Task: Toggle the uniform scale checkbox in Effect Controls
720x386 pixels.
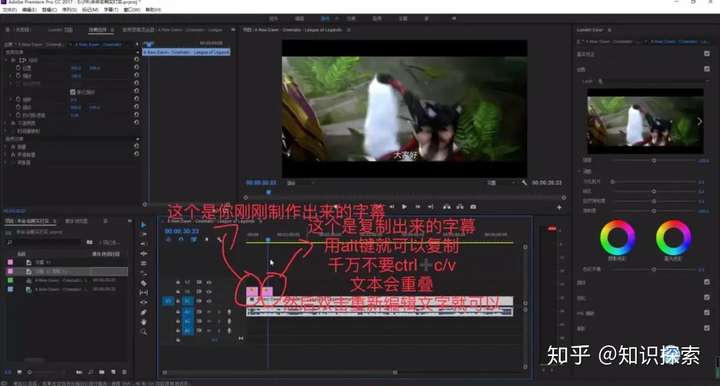Action: [73, 92]
